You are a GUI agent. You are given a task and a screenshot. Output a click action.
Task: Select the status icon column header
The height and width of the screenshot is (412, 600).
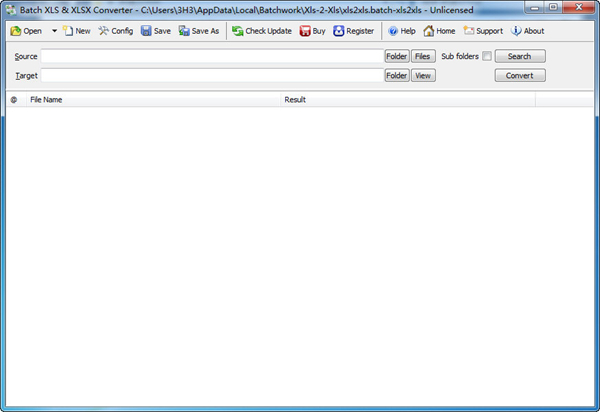(x=14, y=100)
